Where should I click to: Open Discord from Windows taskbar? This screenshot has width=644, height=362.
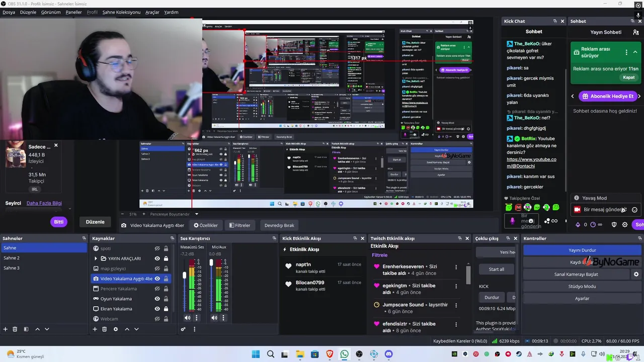388,354
